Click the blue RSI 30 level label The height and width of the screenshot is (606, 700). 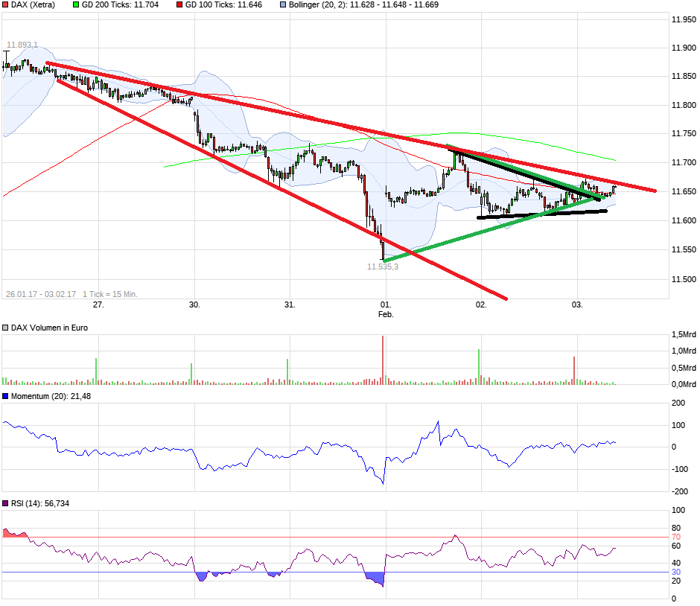coord(676,572)
